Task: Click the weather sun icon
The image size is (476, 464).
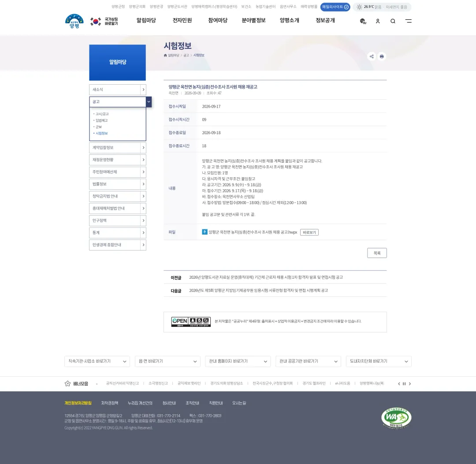Action: (360, 7)
